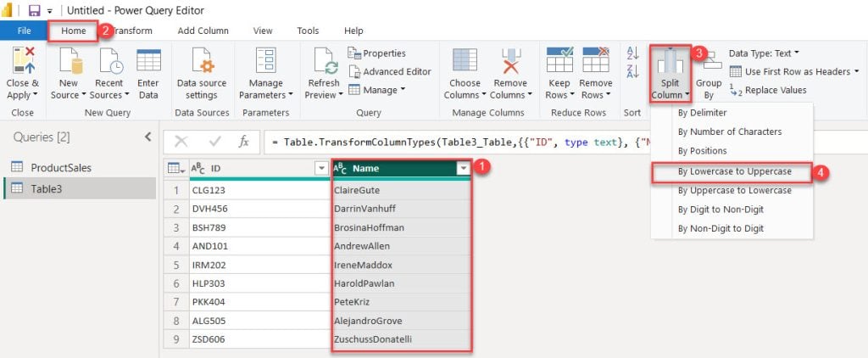The image size is (868, 358).
Task: Click Replace Values
Action: pyautogui.click(x=768, y=90)
